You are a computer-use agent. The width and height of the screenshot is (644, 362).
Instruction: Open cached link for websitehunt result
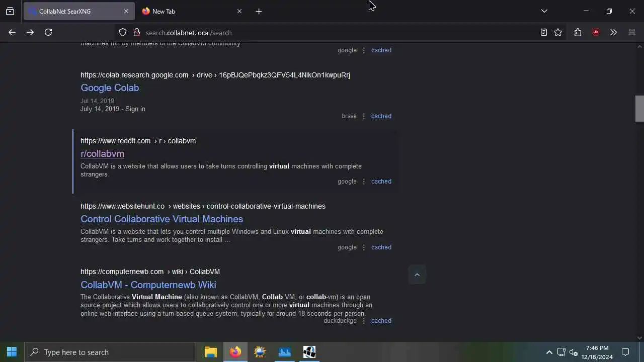coord(381,247)
